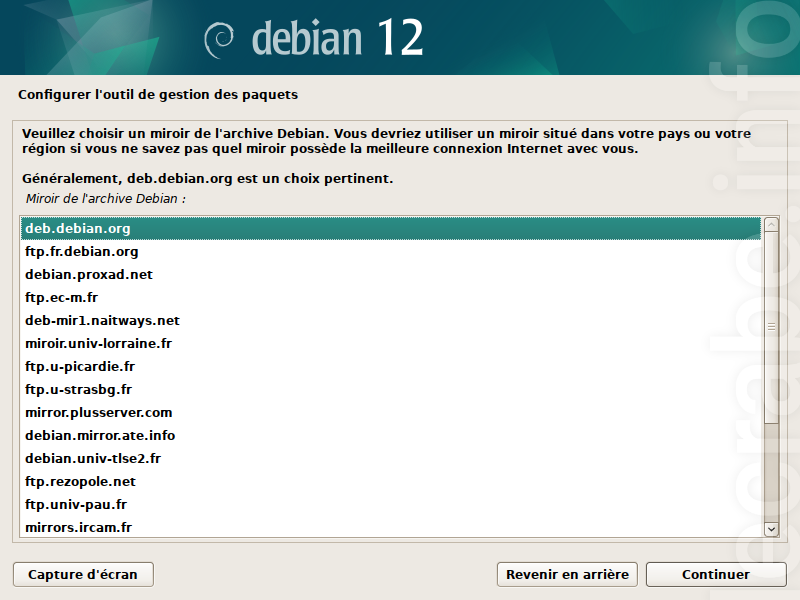800x600 pixels.
Task: Select mirror.plusserver.com mirror
Action: (x=391, y=412)
